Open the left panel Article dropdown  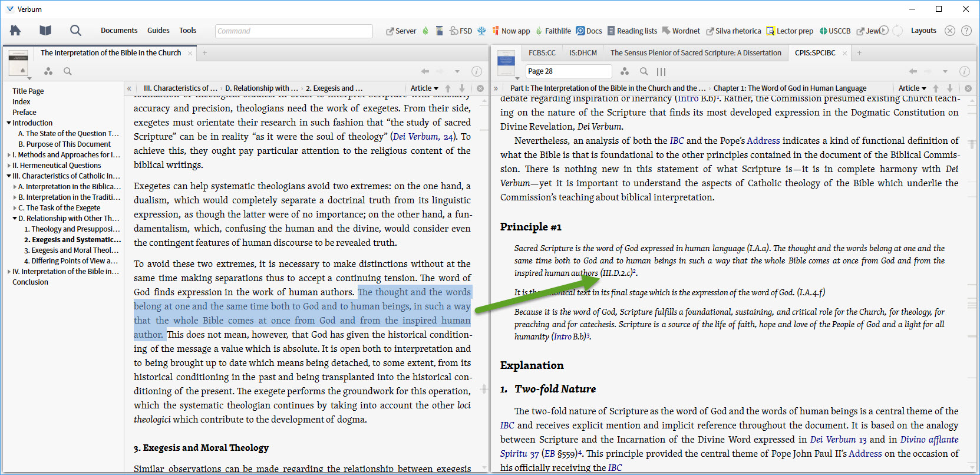click(x=424, y=88)
